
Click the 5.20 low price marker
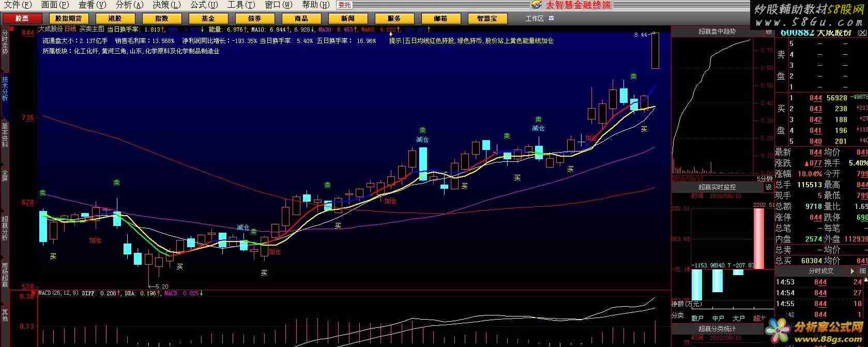(162, 286)
